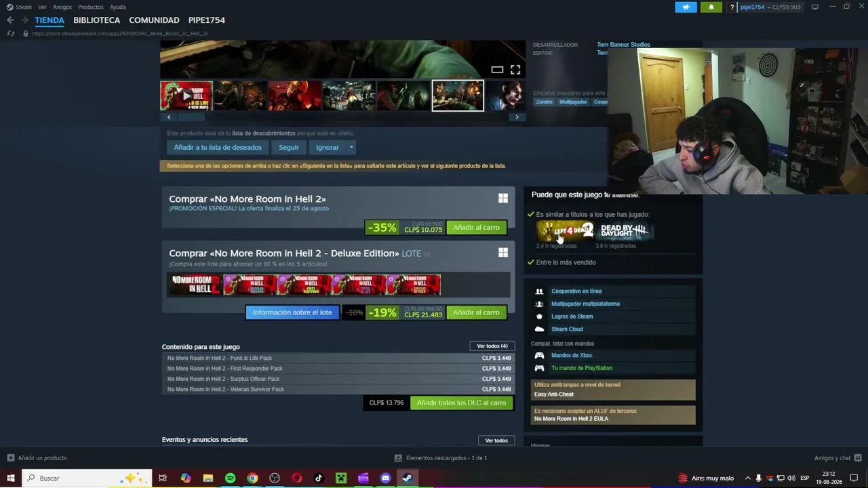Click the Windows taskbar search box
Image resolution: width=868 pixels, height=488 pixels.
click(87, 478)
